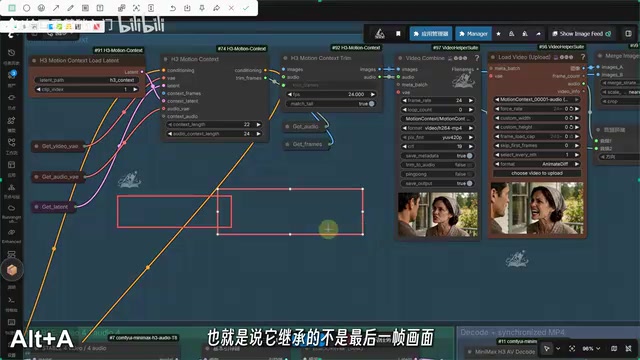
Task: Open the terminal console sidebar icon
Action: (x=11, y=300)
